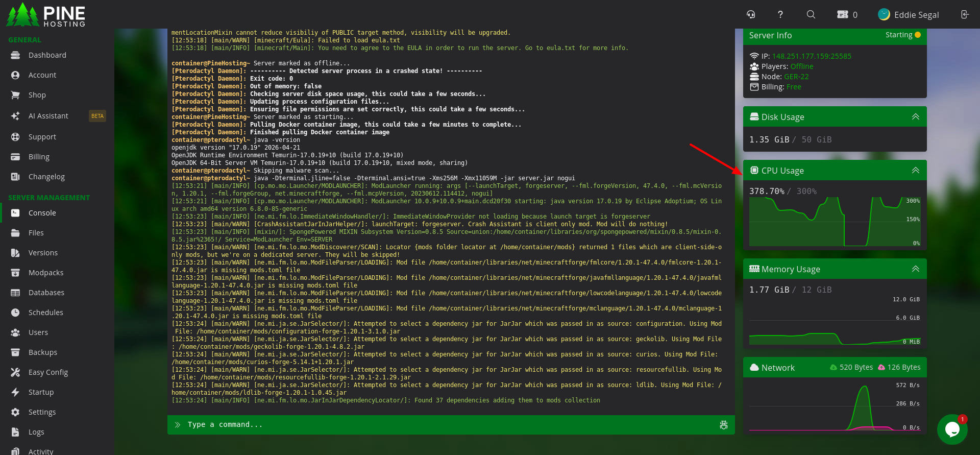
Task: Click the Dashboard sidebar icon
Action: click(x=15, y=55)
